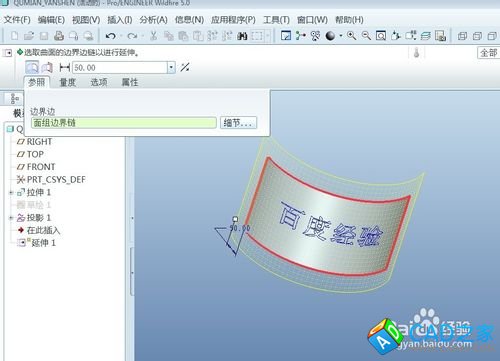The width and height of the screenshot is (500, 361).
Task: Click the message log toggle icon
Action: pyautogui.click(x=8, y=53)
